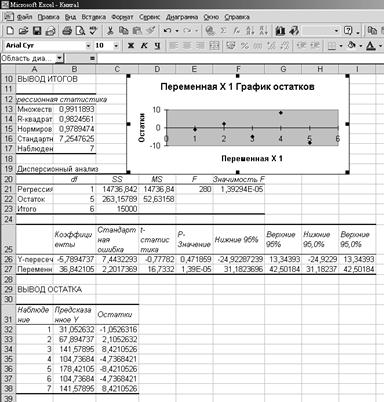Image resolution: width=384 pixels, height=402 pixels.
Task: Toggle Align Right button
Action: point(200,45)
